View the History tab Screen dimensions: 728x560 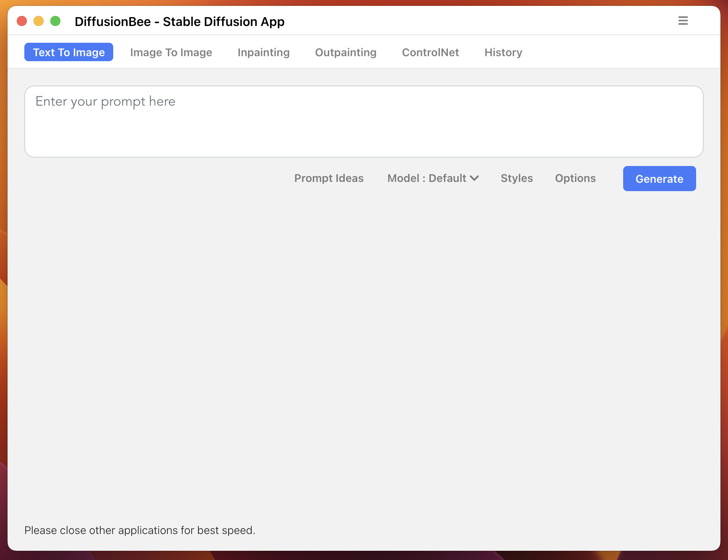[x=503, y=52]
